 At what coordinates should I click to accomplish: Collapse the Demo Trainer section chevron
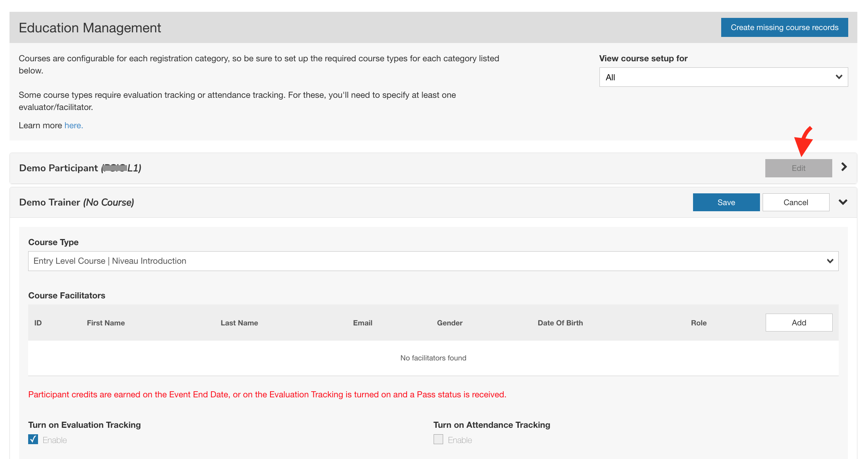(x=843, y=202)
